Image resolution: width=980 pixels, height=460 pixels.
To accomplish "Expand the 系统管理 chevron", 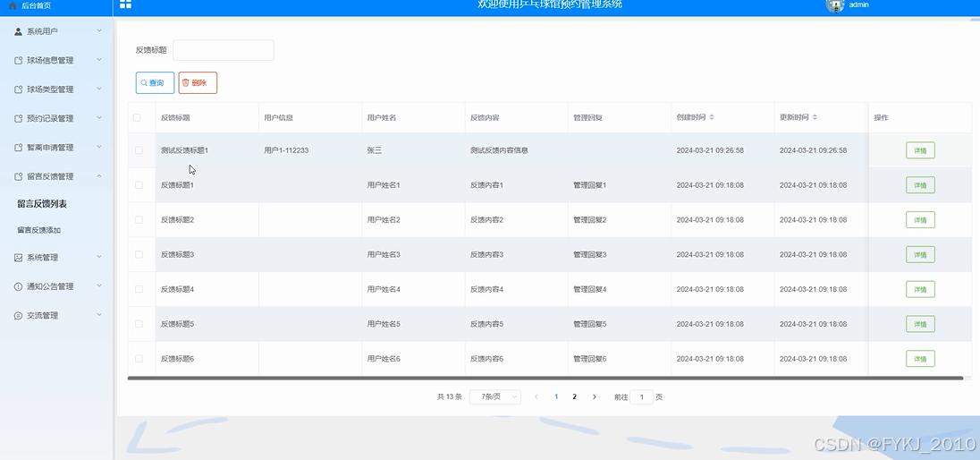I will click(98, 257).
